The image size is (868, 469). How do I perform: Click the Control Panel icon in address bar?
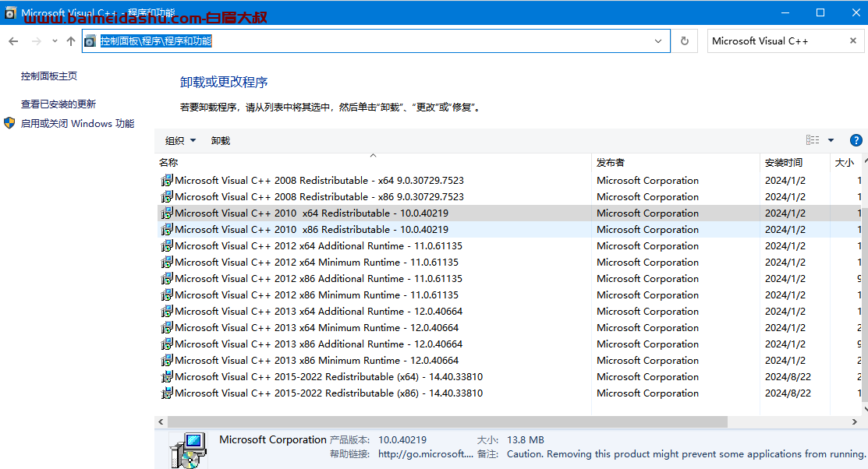90,41
